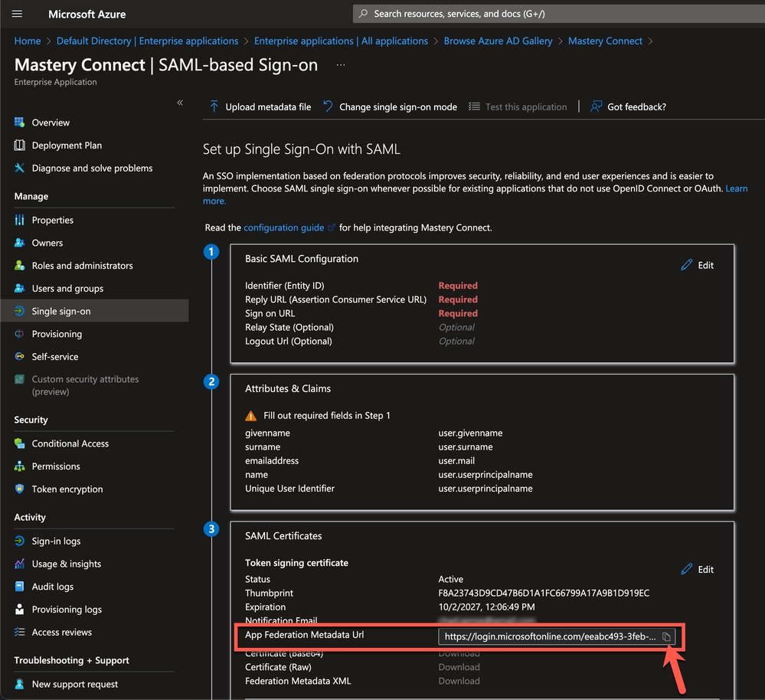Select Conditional Access under Security
The height and width of the screenshot is (700, 765).
point(70,443)
